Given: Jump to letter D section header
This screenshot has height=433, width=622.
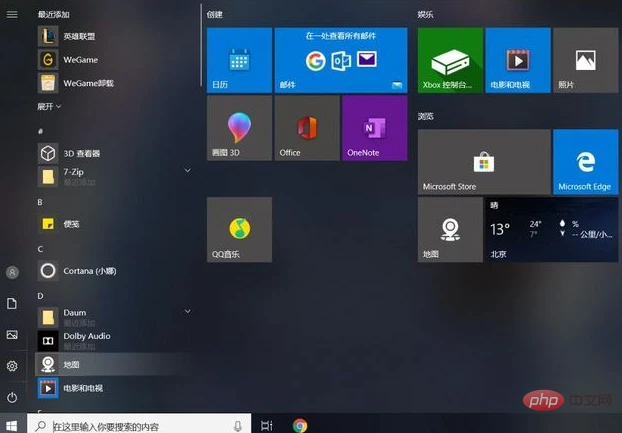Looking at the screenshot, I should 40,296.
